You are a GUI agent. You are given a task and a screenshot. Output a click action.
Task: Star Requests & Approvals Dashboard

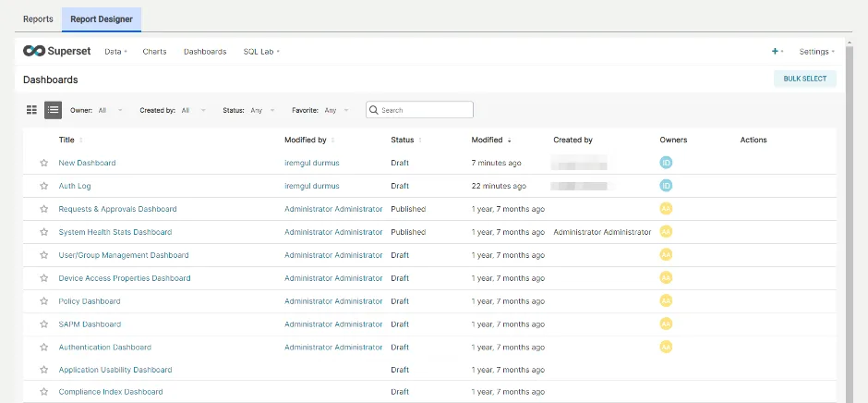(x=43, y=209)
